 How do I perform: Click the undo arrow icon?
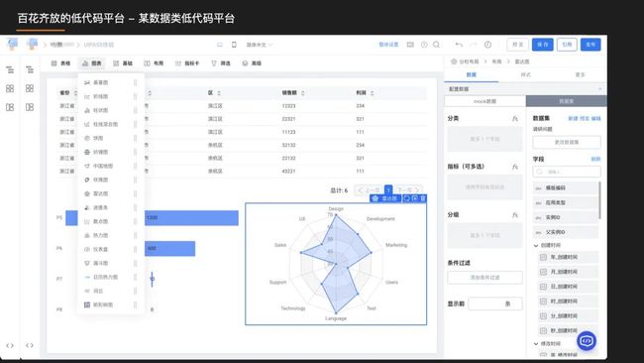[x=459, y=45]
